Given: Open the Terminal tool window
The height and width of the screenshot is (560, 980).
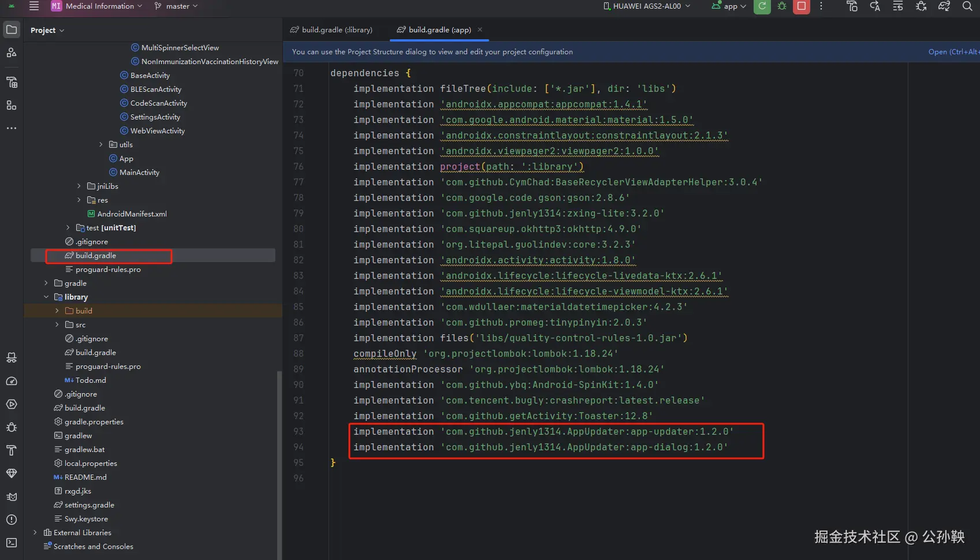Looking at the screenshot, I should pyautogui.click(x=12, y=543).
